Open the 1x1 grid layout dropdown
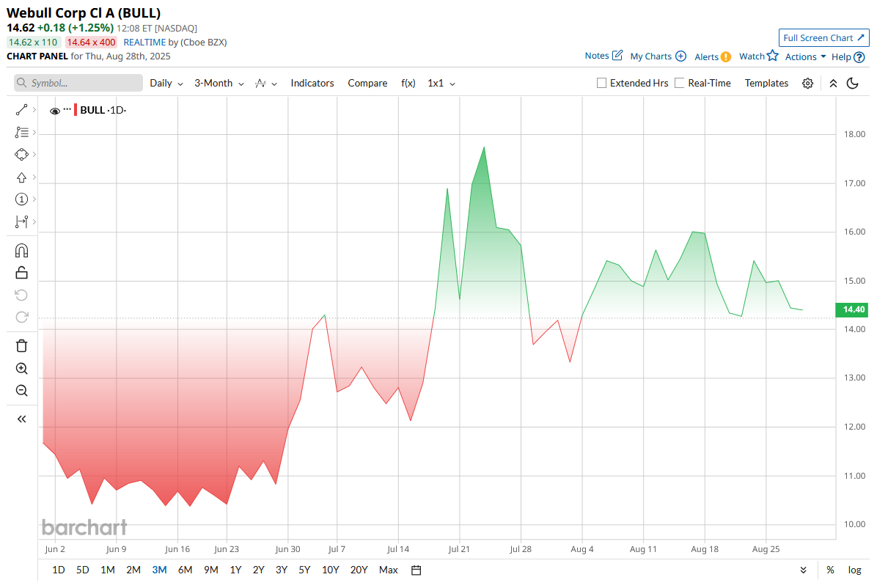This screenshot has height=588, width=888. pyautogui.click(x=441, y=84)
